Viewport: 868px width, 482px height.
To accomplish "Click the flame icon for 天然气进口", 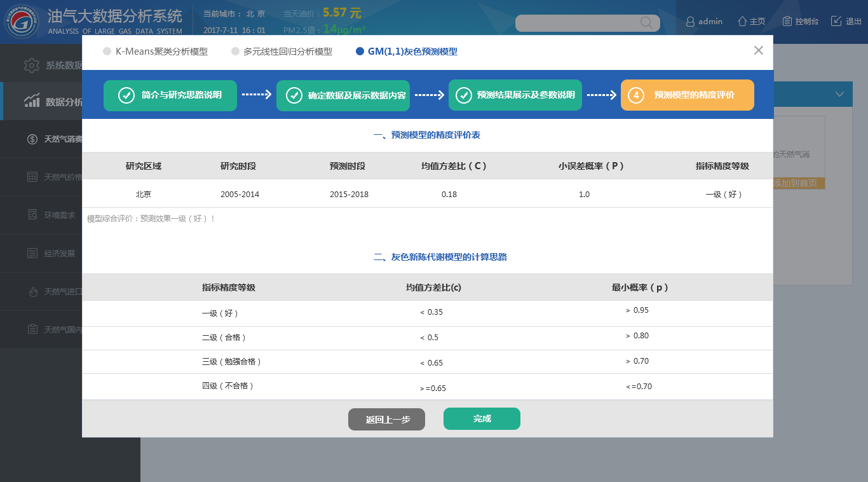I will point(32,291).
